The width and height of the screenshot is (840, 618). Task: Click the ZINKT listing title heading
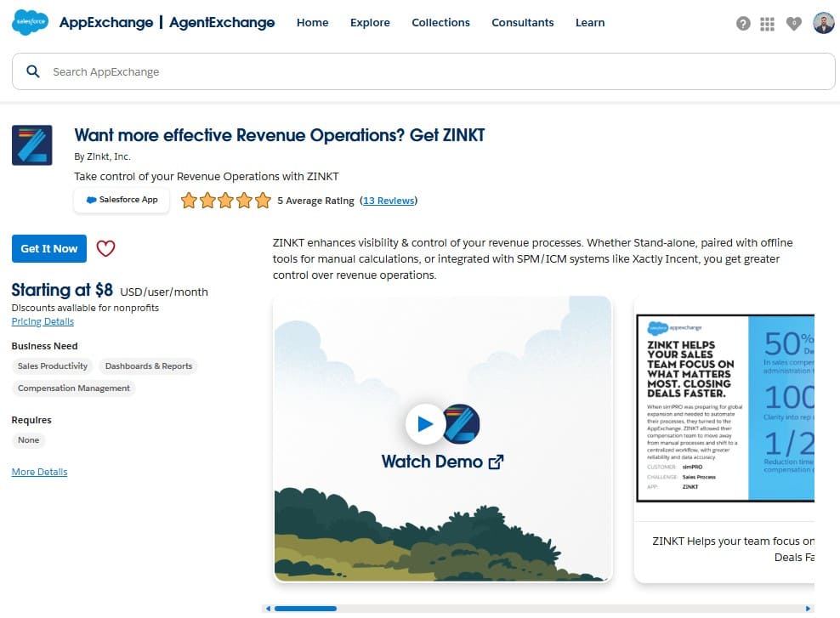(x=279, y=135)
